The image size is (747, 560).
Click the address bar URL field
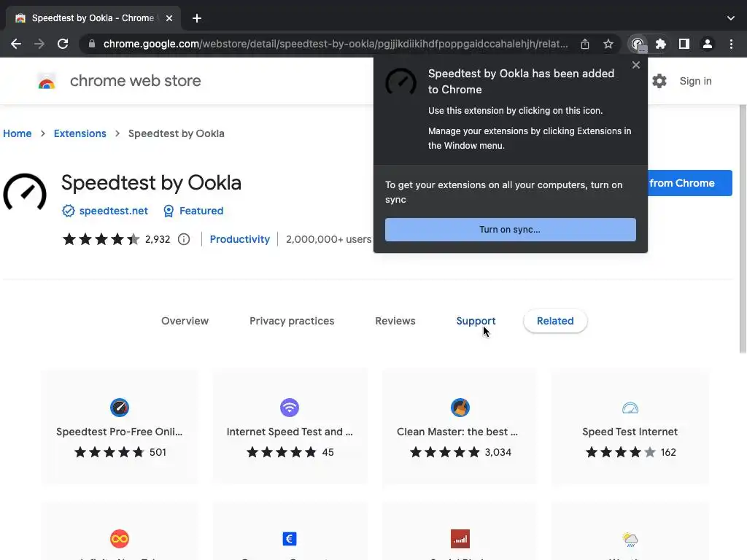coord(336,44)
